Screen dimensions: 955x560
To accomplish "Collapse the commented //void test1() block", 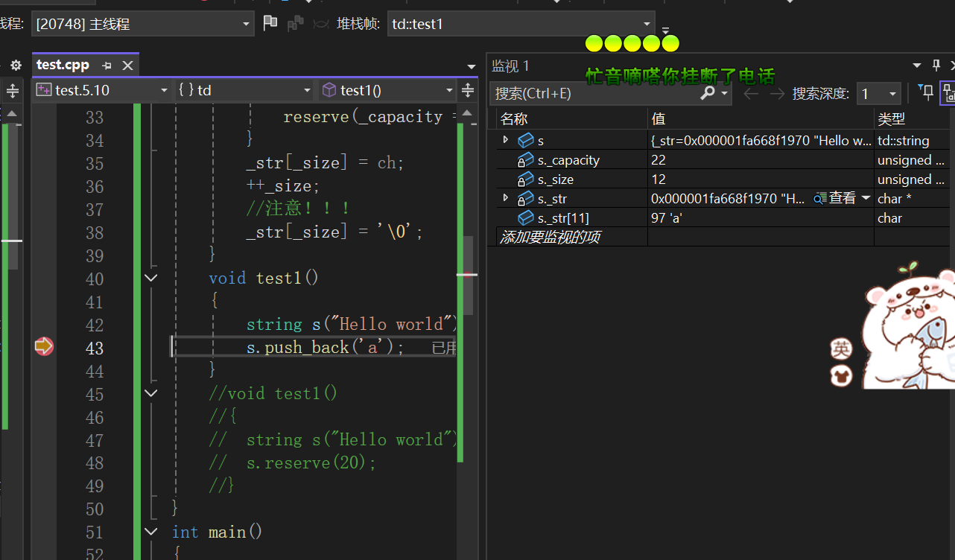I will point(151,392).
